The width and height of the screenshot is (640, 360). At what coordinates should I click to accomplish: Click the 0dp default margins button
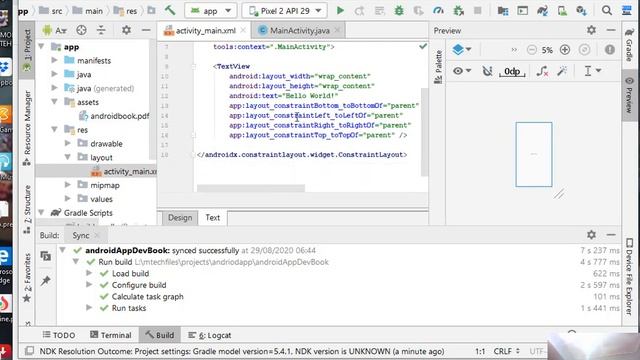point(512,71)
